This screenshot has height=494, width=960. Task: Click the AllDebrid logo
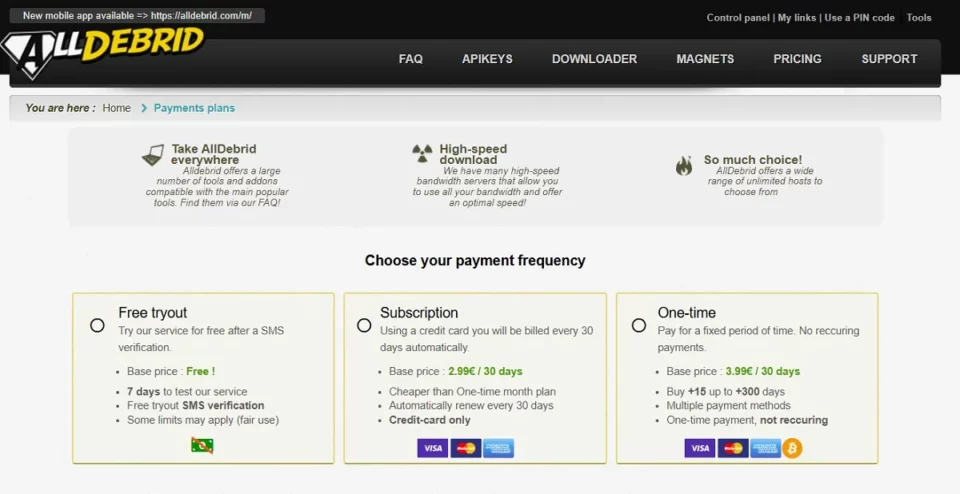tap(102, 51)
